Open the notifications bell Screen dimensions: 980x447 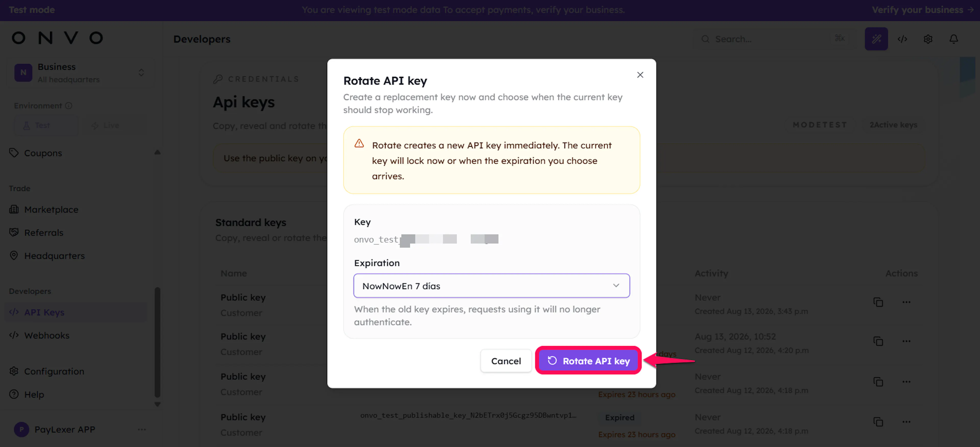pyautogui.click(x=953, y=39)
